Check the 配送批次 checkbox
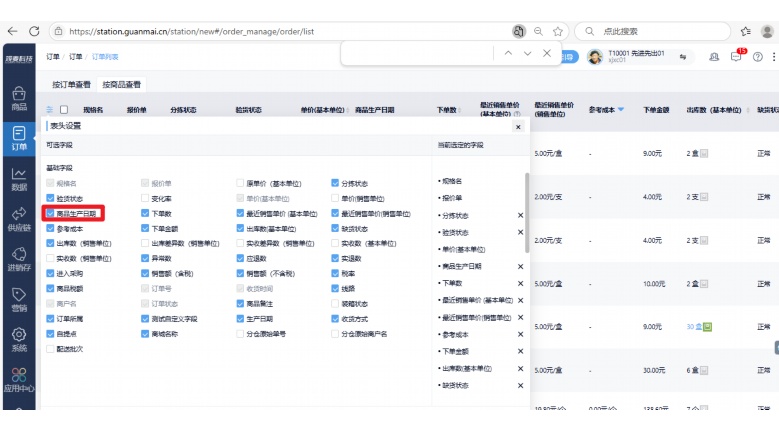This screenshot has height=431, width=779. 50,349
